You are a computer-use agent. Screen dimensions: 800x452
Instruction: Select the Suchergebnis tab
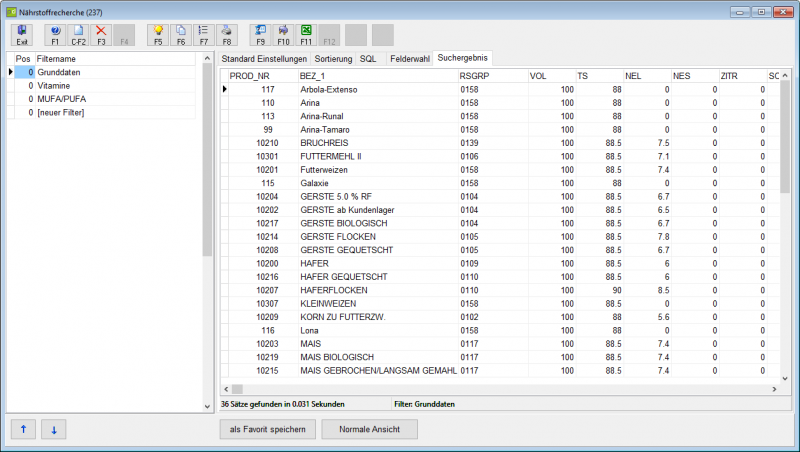pos(462,58)
